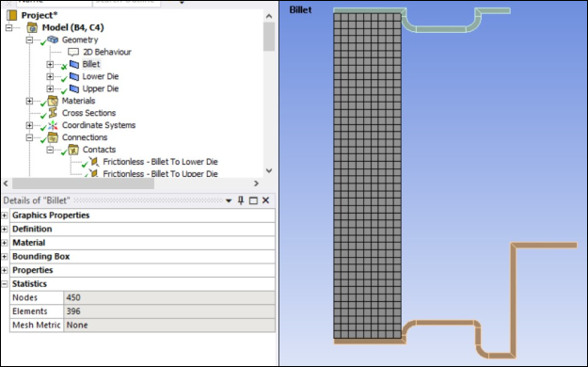The image size is (588, 367).
Task: Select the Geometry item
Action: point(80,40)
